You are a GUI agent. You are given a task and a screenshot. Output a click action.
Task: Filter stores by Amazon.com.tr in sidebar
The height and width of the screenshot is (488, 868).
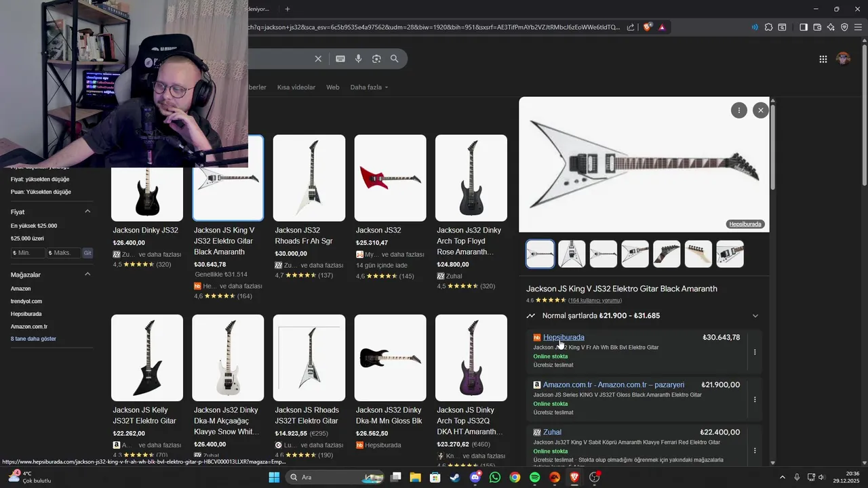click(29, 327)
